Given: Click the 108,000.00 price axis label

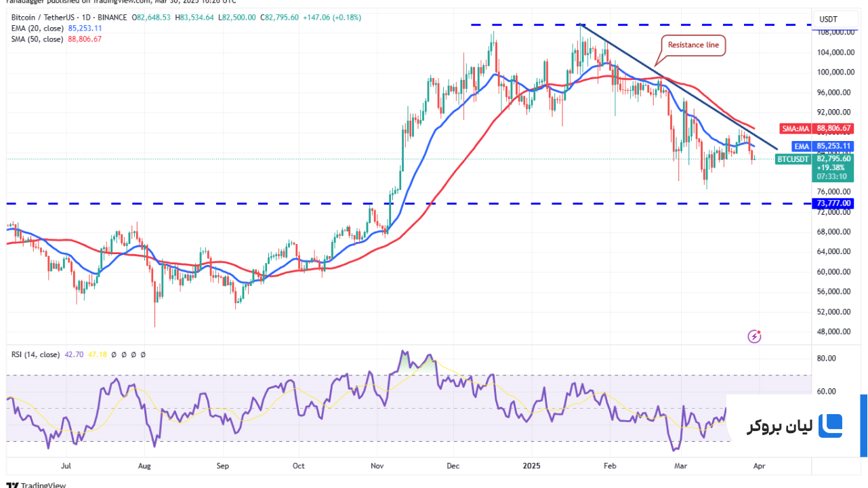Looking at the screenshot, I should point(834,32).
